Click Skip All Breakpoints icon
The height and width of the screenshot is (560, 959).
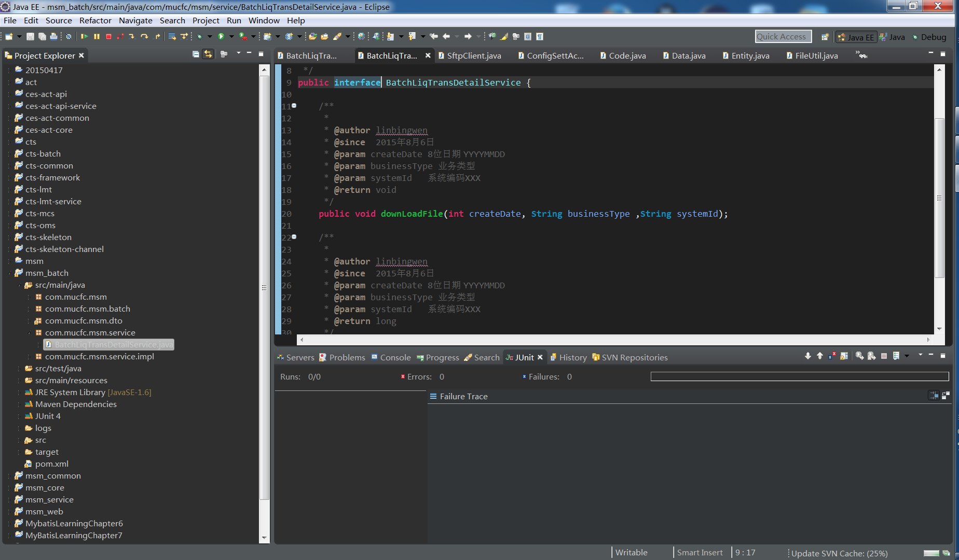[68, 37]
